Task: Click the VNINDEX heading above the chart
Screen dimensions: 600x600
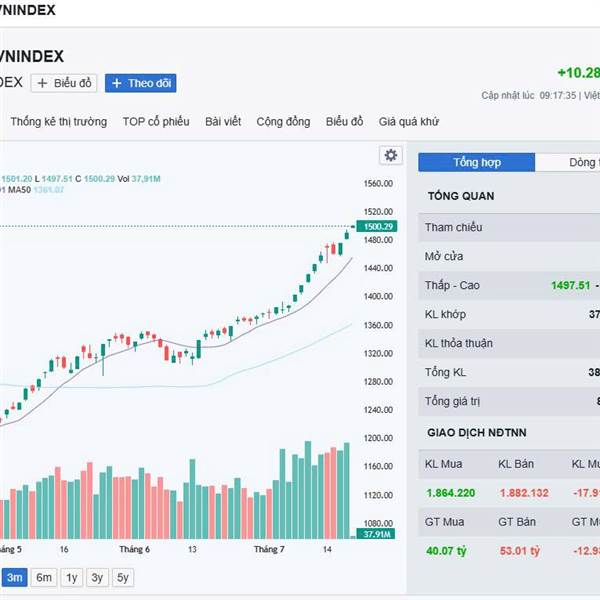Action: pyautogui.click(x=32, y=57)
